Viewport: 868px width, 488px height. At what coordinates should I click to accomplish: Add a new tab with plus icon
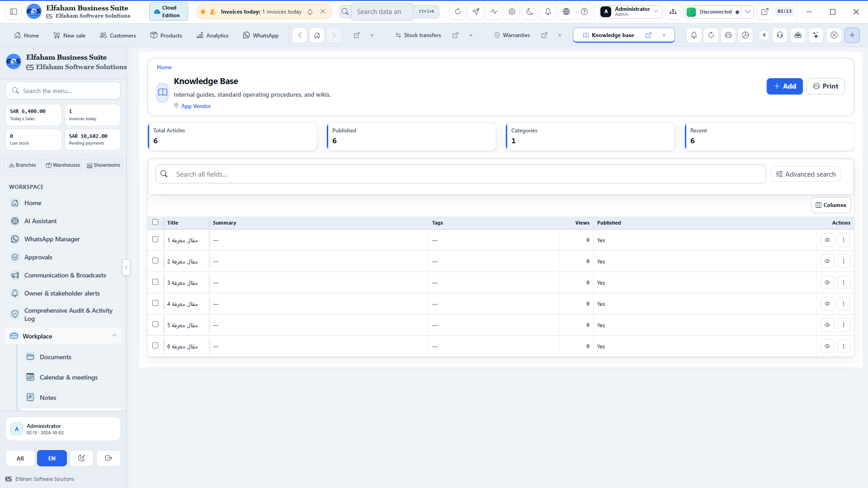click(x=852, y=35)
